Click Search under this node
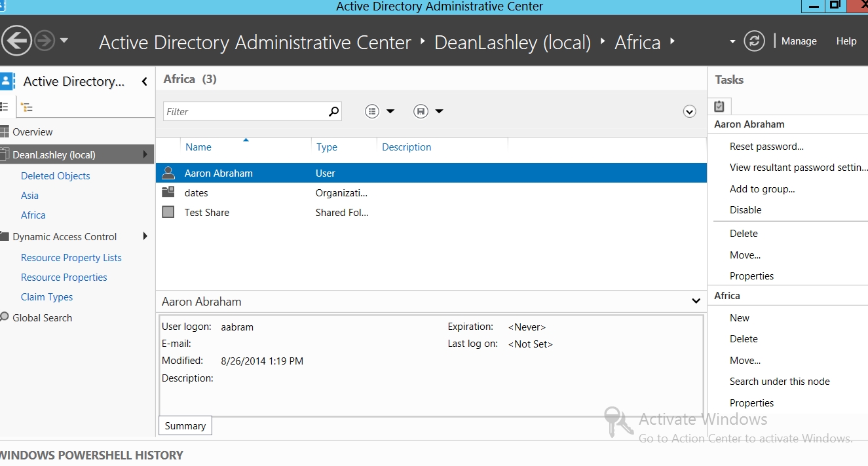Screen dimensions: 868x466 click(x=780, y=382)
